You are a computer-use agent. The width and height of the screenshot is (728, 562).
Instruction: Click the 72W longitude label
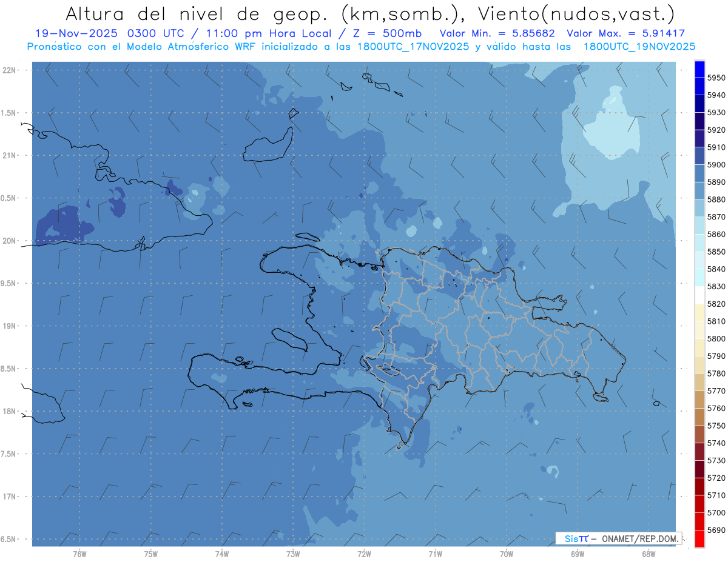pos(364,554)
